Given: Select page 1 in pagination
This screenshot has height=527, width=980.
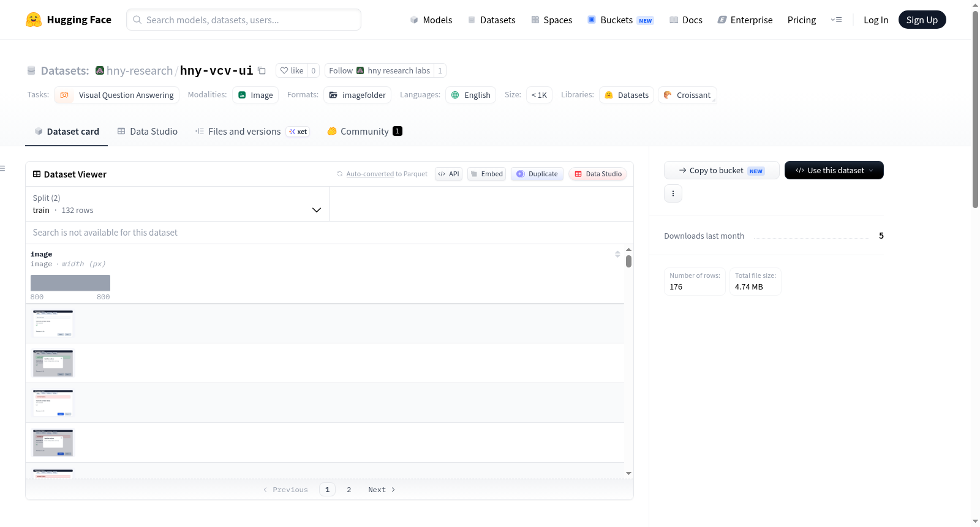Looking at the screenshot, I should (x=328, y=490).
